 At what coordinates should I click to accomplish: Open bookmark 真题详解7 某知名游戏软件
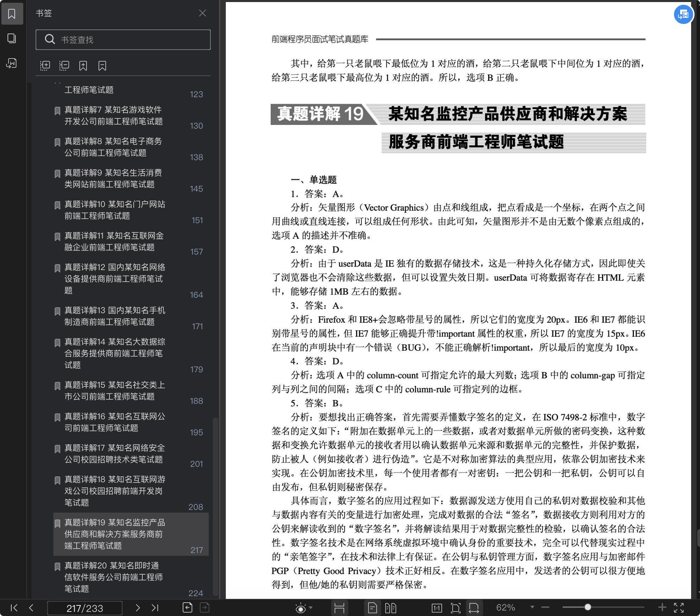pos(131,116)
